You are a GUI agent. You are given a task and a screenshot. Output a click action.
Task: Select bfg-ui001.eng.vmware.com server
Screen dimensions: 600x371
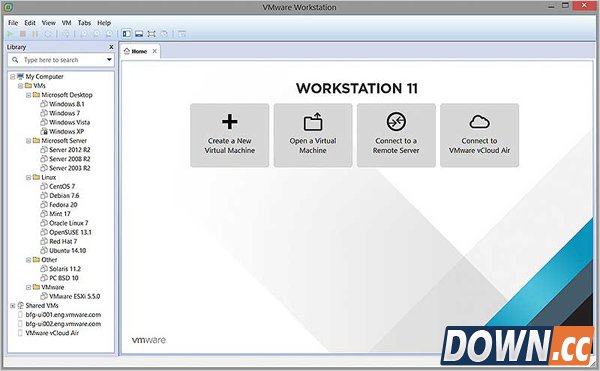coord(63,315)
